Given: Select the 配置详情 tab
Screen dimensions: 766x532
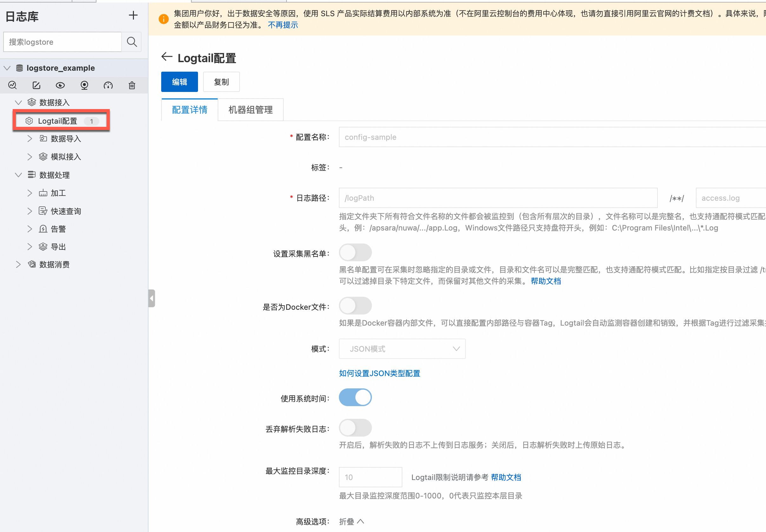Looking at the screenshot, I should [x=189, y=109].
